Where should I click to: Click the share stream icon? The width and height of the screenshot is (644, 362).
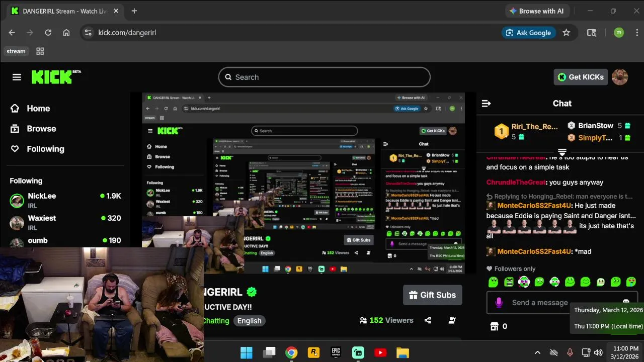pyautogui.click(x=428, y=320)
